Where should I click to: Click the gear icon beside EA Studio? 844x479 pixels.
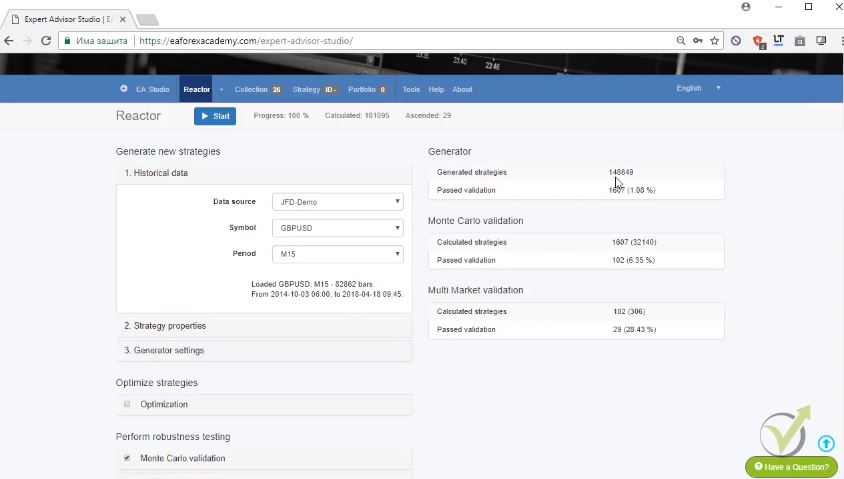124,89
